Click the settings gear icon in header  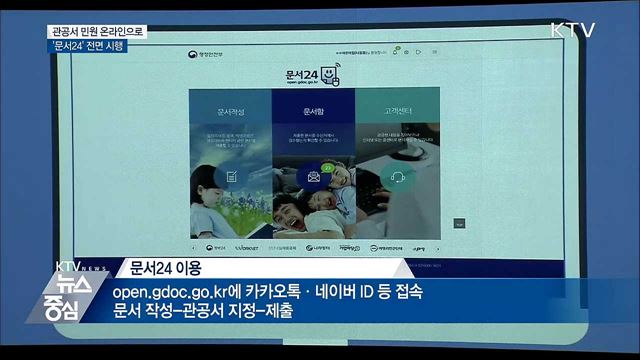(407, 52)
